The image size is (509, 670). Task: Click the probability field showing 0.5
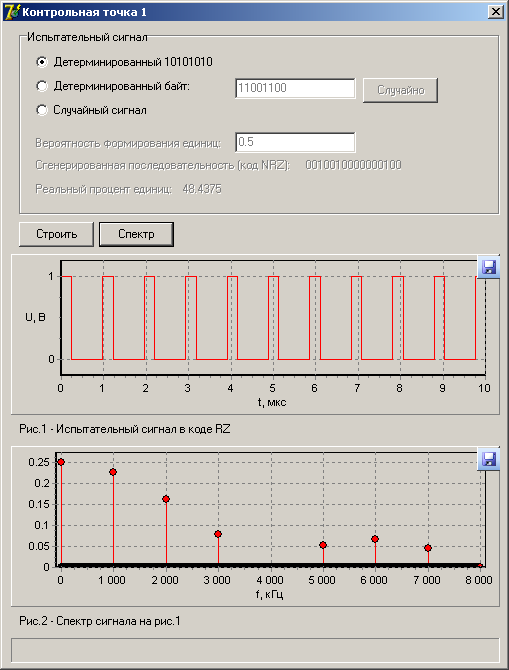point(295,142)
